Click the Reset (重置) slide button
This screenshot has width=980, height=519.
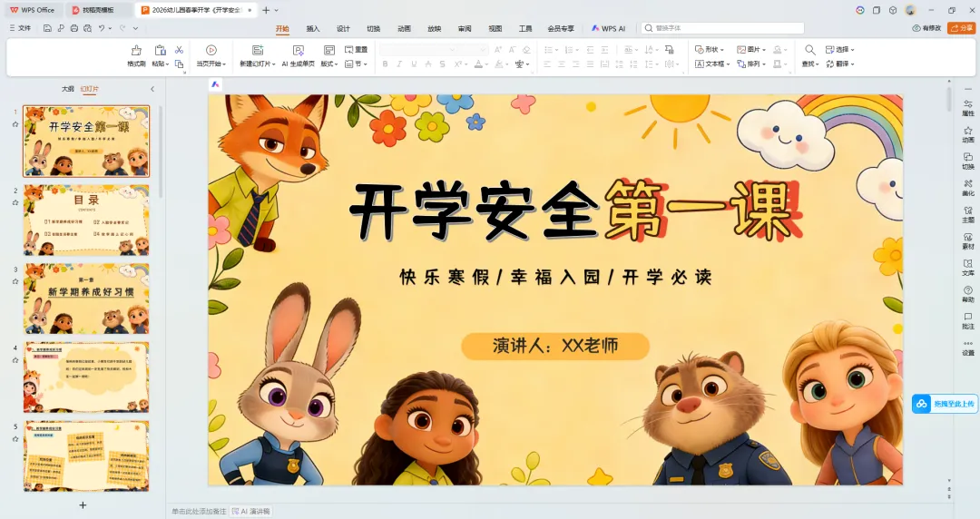pos(357,49)
